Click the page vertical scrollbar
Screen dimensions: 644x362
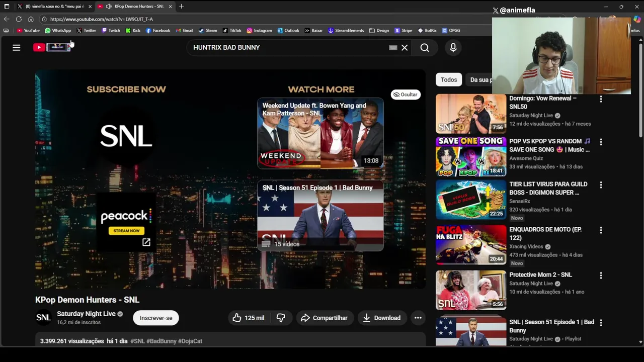[640, 90]
